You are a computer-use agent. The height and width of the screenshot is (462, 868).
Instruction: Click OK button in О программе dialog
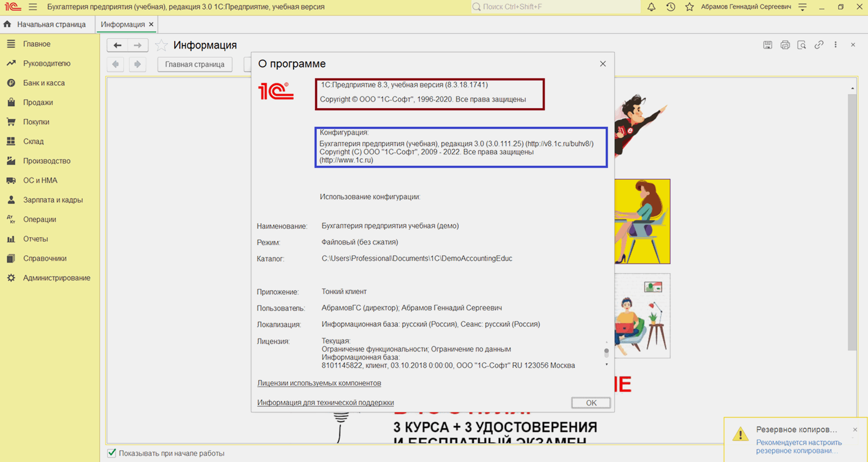click(591, 403)
